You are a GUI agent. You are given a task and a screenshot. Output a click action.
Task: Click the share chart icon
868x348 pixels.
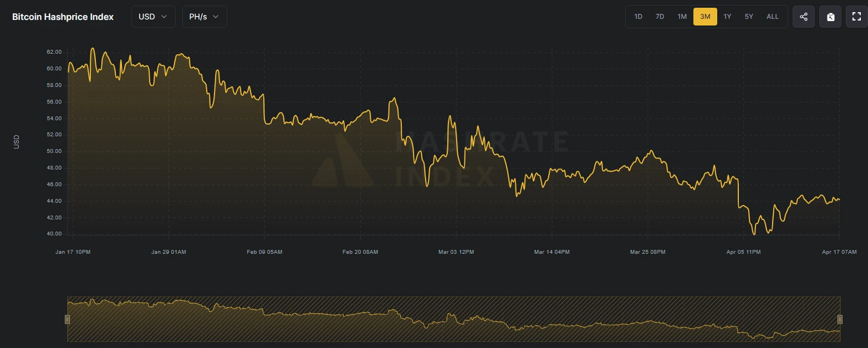click(804, 17)
